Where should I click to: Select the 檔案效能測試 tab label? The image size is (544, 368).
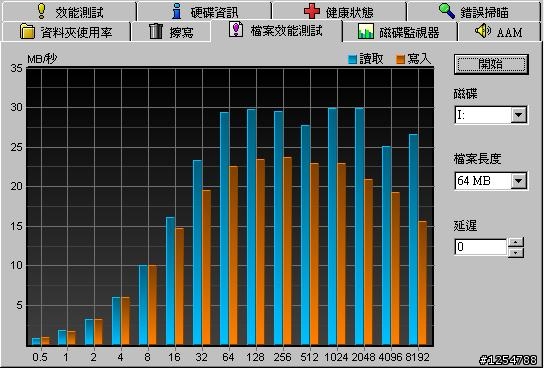(x=286, y=31)
